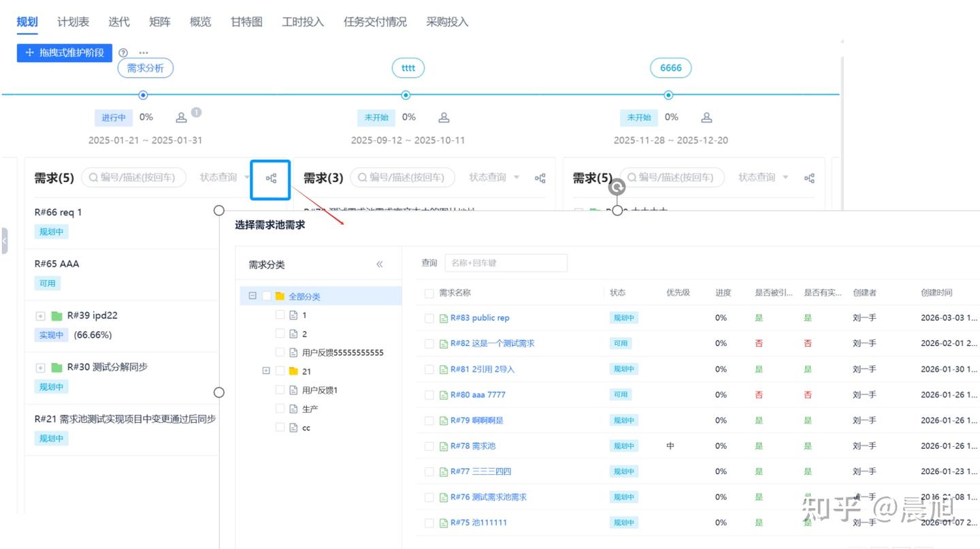Click the left edge sidebar collapse handle
Viewport: 980px width, 549px height.
click(4, 241)
